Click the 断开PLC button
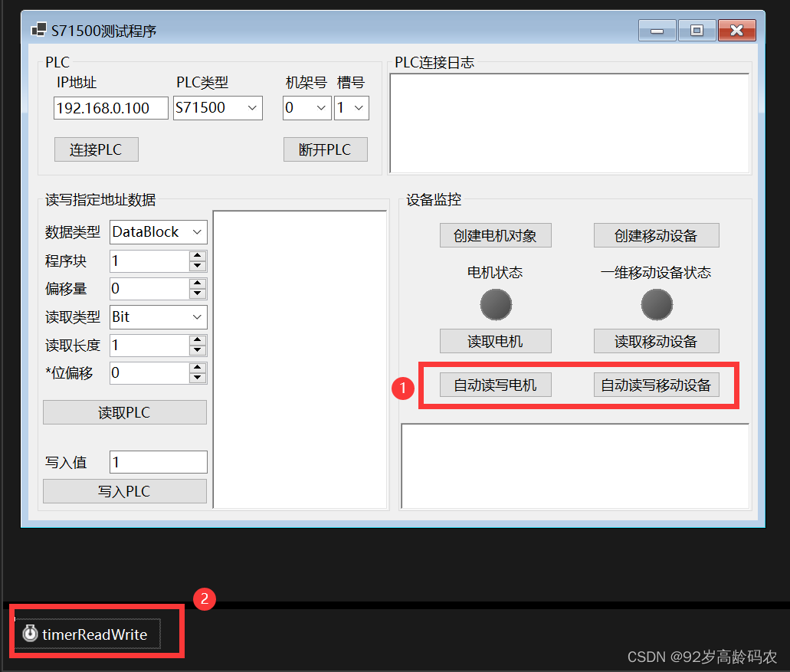The height and width of the screenshot is (672, 790). [326, 149]
